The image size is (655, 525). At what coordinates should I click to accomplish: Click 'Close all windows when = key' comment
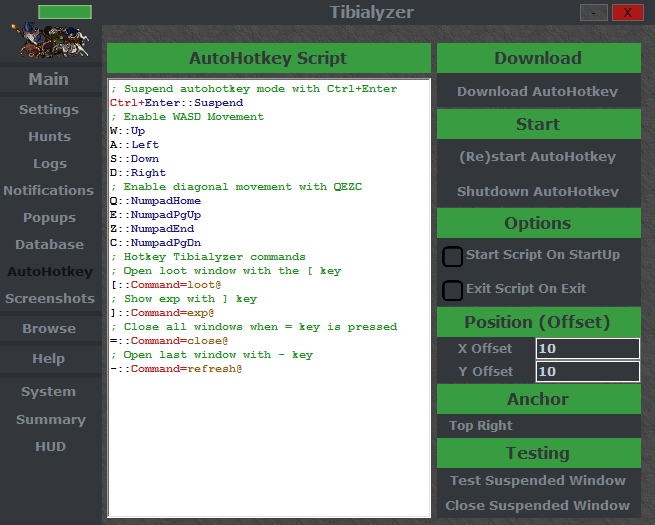coord(254,327)
